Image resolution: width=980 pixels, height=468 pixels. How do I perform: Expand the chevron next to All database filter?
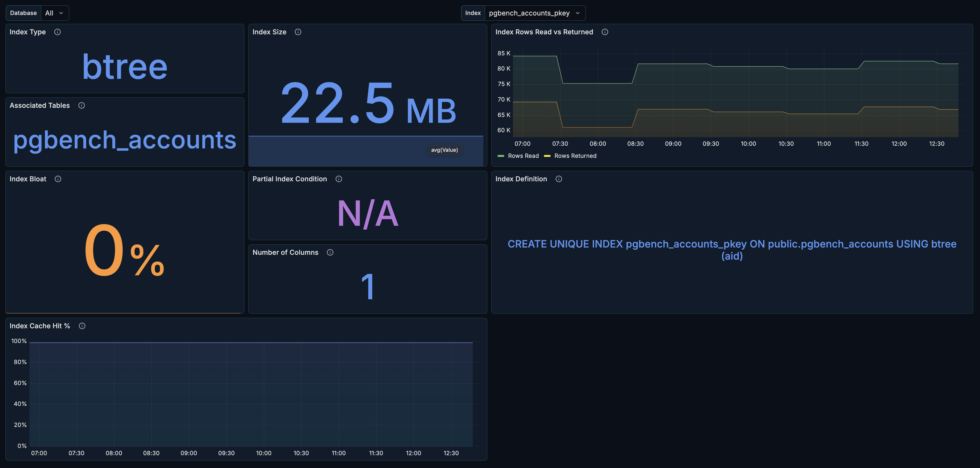coord(61,13)
